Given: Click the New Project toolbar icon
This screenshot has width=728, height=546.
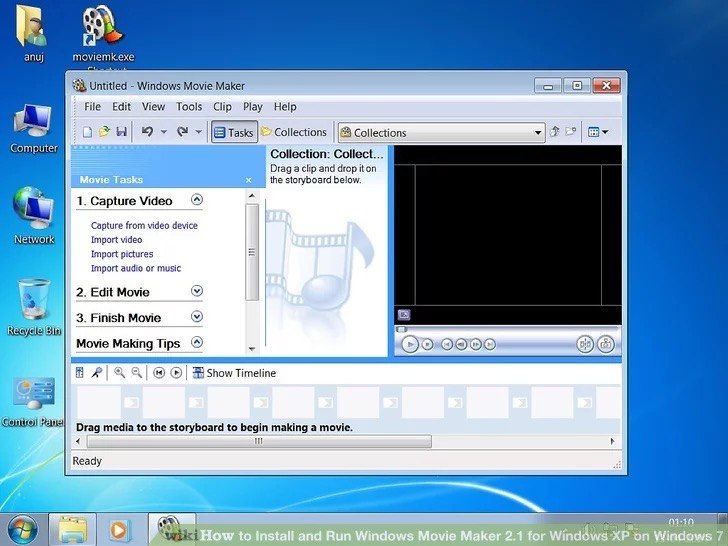Looking at the screenshot, I should [x=87, y=132].
